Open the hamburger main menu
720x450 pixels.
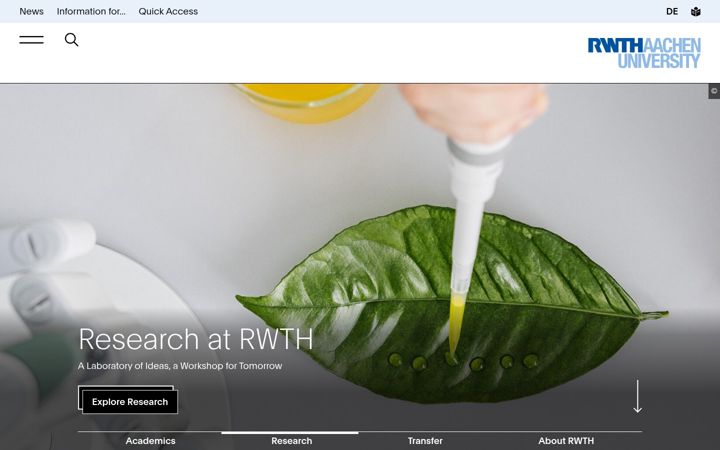31,40
